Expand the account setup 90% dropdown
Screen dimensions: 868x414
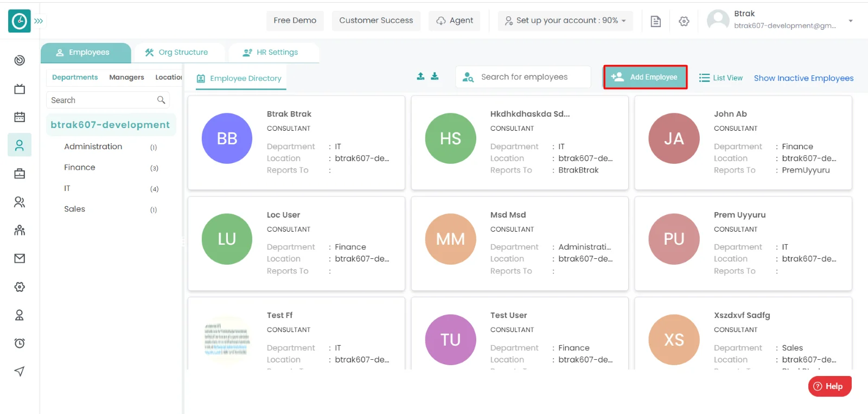[x=565, y=21]
